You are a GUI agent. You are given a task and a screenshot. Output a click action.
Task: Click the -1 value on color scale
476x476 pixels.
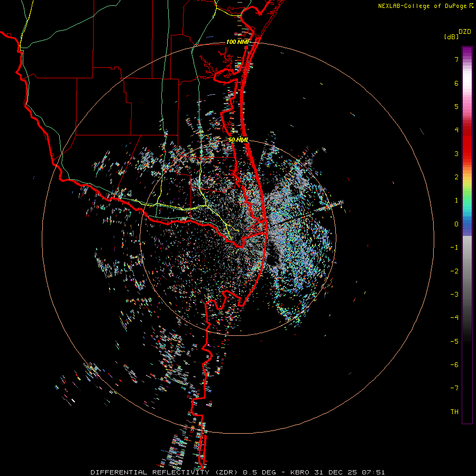(454, 248)
